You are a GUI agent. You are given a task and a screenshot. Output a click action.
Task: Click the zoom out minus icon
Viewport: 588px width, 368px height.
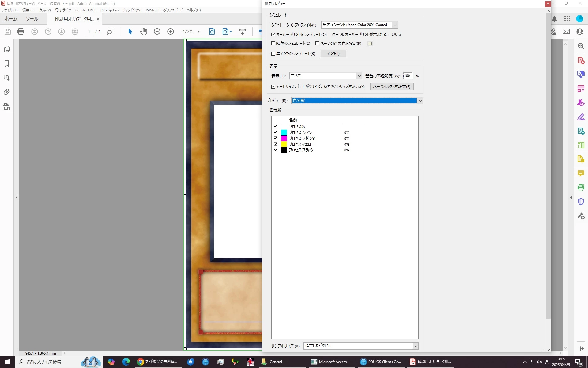click(x=157, y=32)
